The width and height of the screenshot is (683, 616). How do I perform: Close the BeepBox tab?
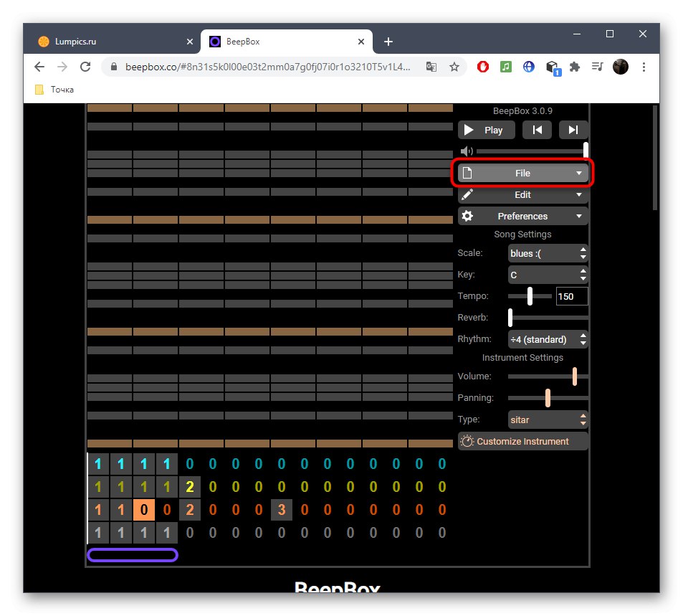(361, 42)
